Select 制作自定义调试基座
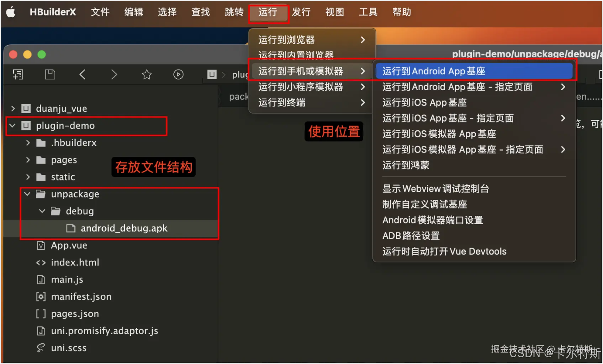 474,204
